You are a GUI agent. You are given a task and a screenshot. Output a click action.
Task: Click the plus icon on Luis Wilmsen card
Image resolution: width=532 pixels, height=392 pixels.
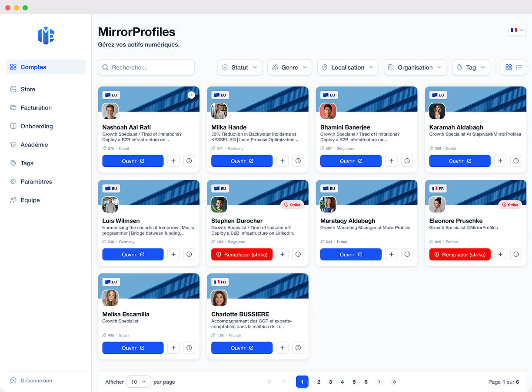[173, 254]
